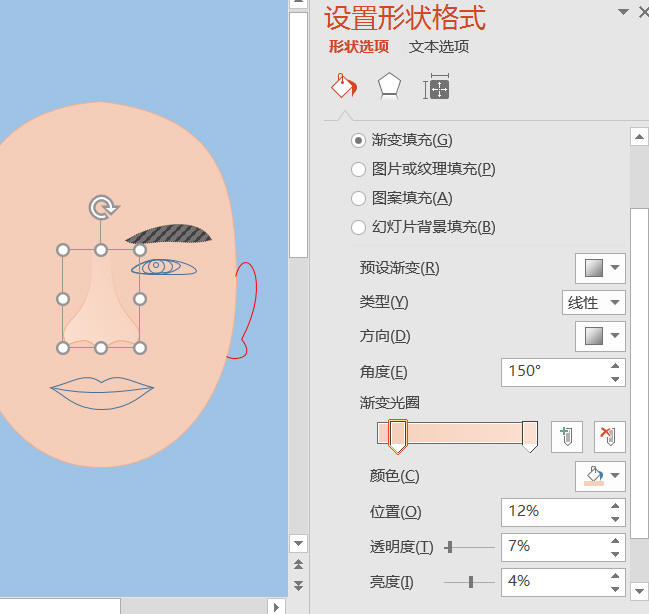
Task: Click the rotation handle above the nose
Action: coord(103,207)
